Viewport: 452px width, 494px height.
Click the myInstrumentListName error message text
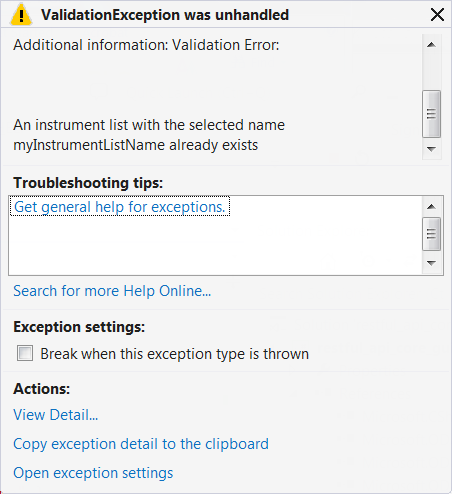tap(149, 135)
